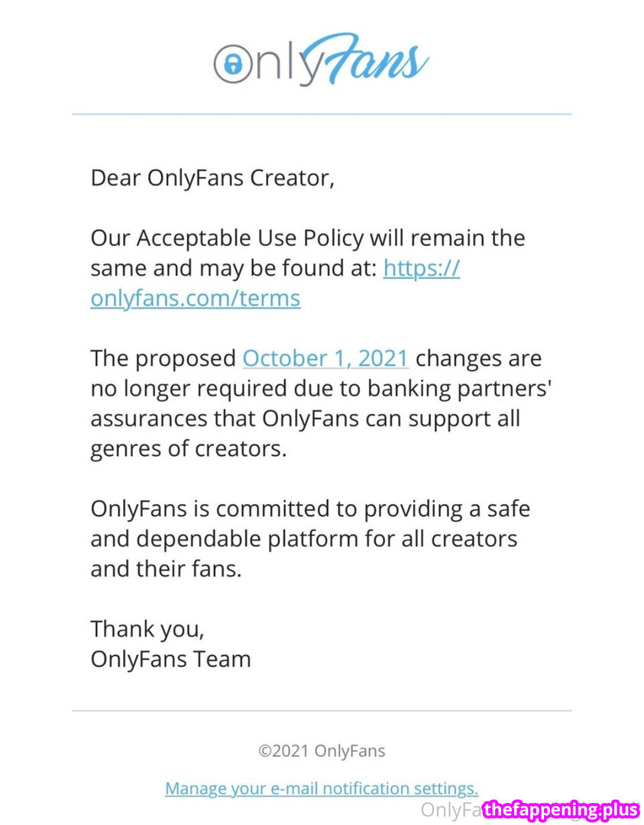Click the blue divider line below the logo

[x=322, y=114]
